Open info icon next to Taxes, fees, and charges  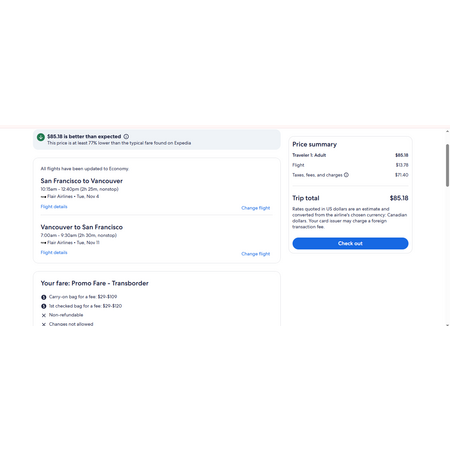(346, 175)
